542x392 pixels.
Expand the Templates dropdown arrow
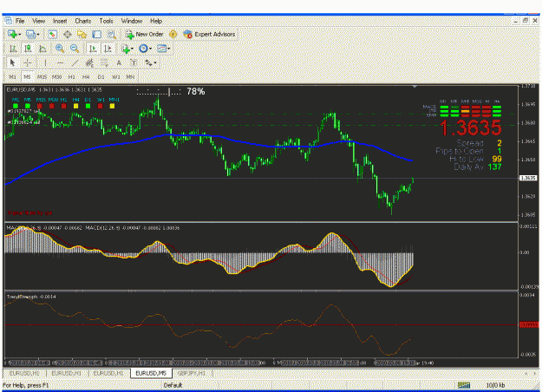(169, 49)
